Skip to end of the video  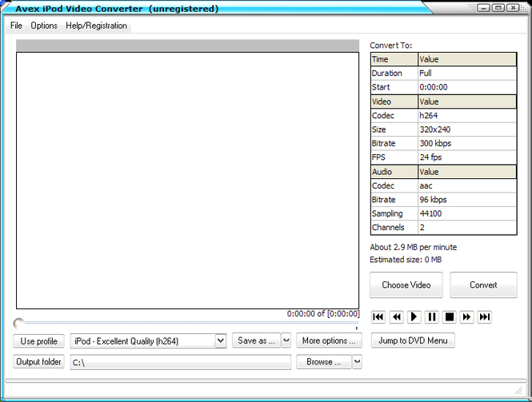[x=484, y=317]
